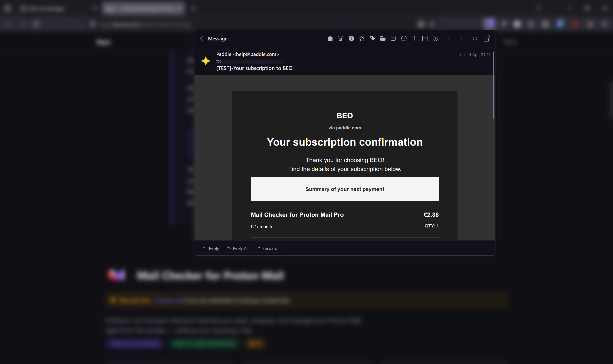
Task: Click the 'QTY: 1' quantity text
Action: (x=432, y=226)
